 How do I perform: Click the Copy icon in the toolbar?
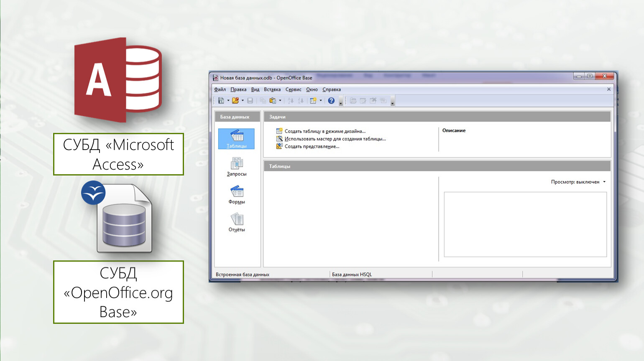(x=263, y=101)
